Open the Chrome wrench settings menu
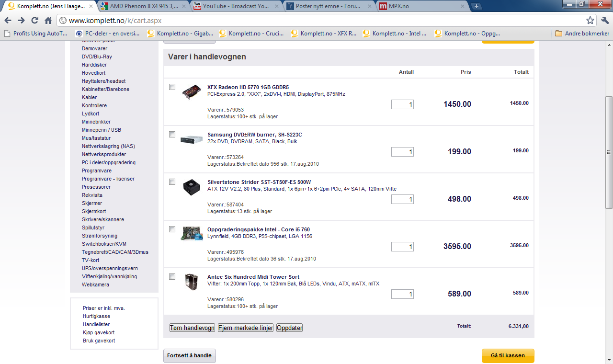This screenshot has height=364, width=613. pyautogui.click(x=604, y=20)
